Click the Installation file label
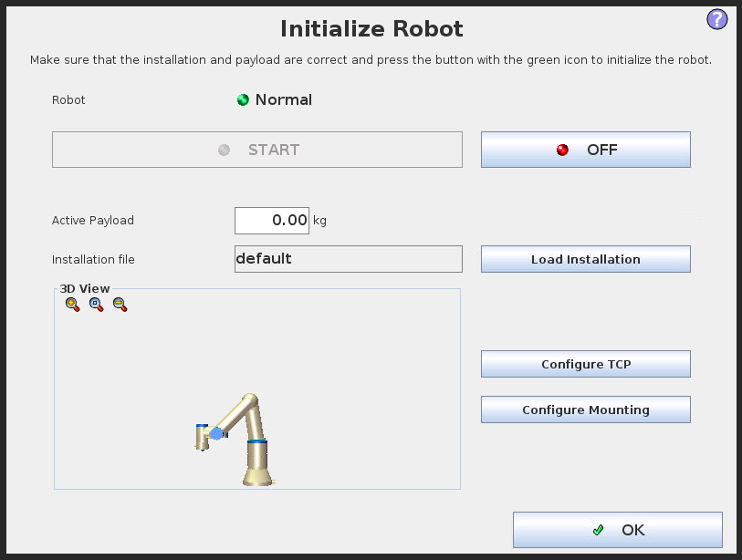The image size is (742, 560). 93,260
